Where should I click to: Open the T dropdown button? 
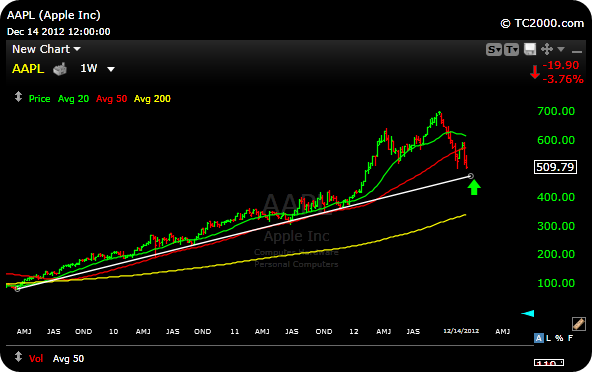(511, 49)
